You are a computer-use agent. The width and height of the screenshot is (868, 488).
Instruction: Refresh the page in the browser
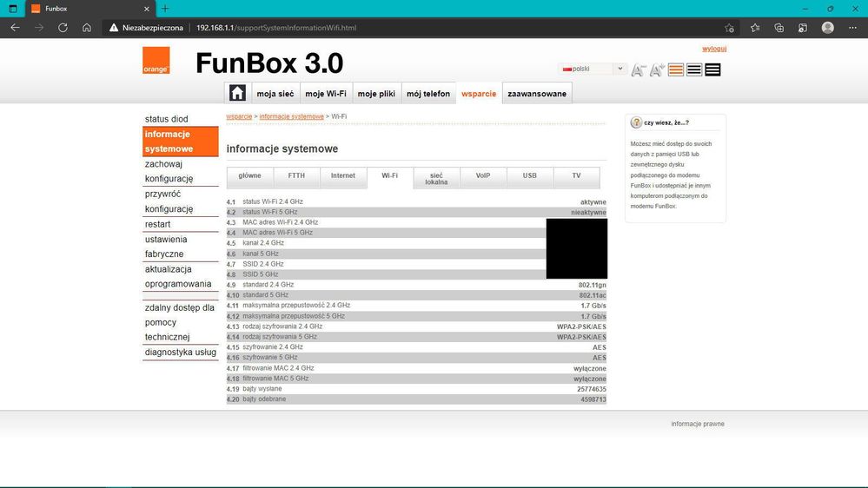[63, 28]
